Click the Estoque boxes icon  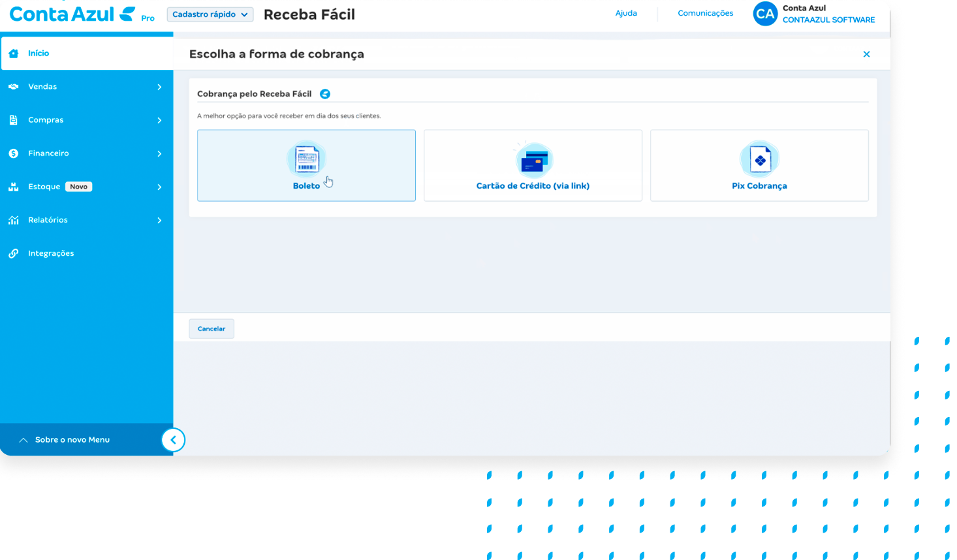(14, 187)
